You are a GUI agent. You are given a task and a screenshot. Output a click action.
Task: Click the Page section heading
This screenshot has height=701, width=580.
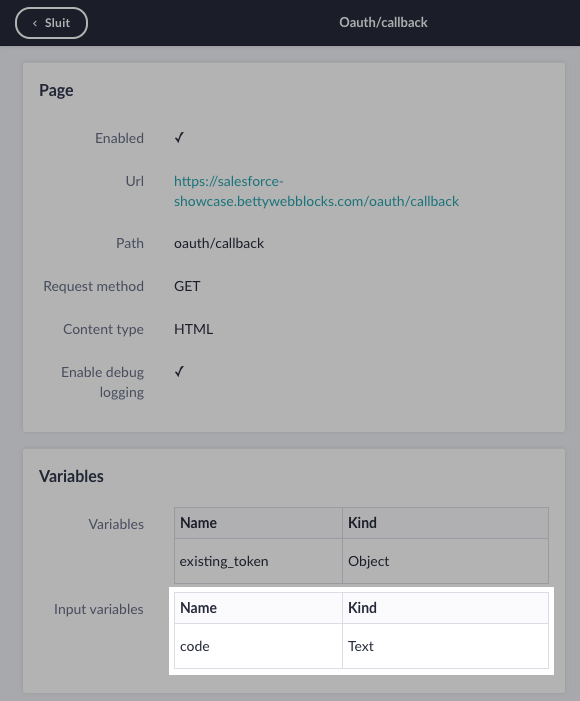pos(56,90)
